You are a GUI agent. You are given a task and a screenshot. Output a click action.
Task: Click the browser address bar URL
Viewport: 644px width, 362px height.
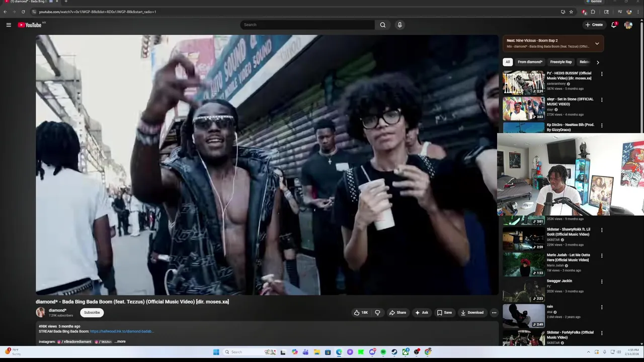pyautogui.click(x=98, y=12)
